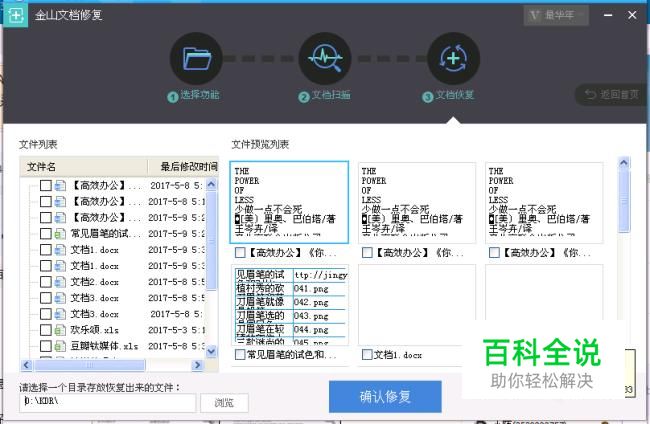The width and height of the screenshot is (650, 424).
Task: Click the document recovery circular icon
Action: point(453,59)
